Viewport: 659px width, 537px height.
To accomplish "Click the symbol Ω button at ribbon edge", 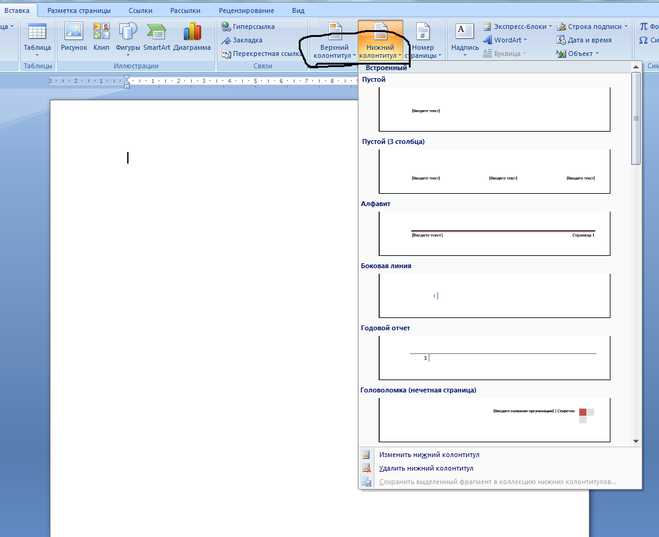I will pos(648,40).
